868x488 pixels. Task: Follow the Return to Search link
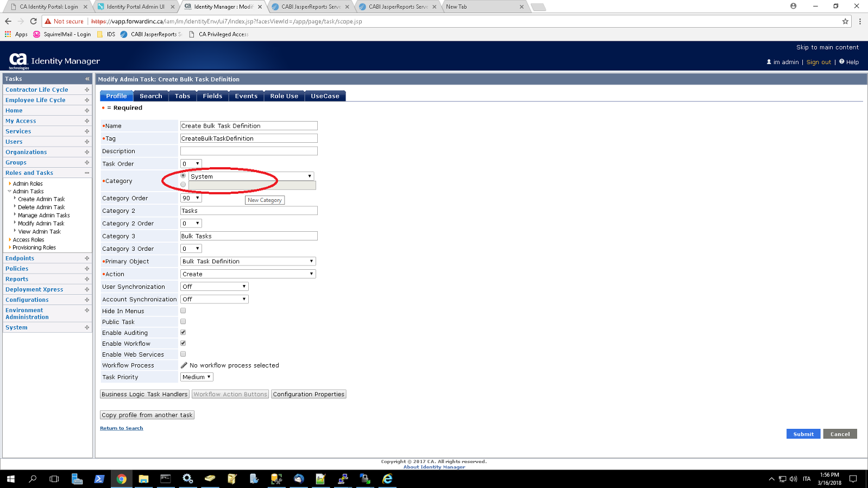coord(122,428)
